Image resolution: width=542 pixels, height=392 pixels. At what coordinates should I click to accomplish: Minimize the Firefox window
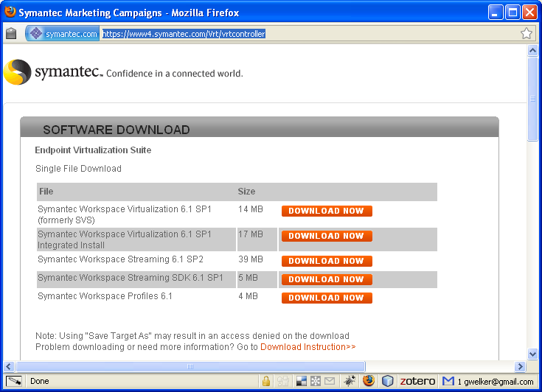click(x=496, y=13)
